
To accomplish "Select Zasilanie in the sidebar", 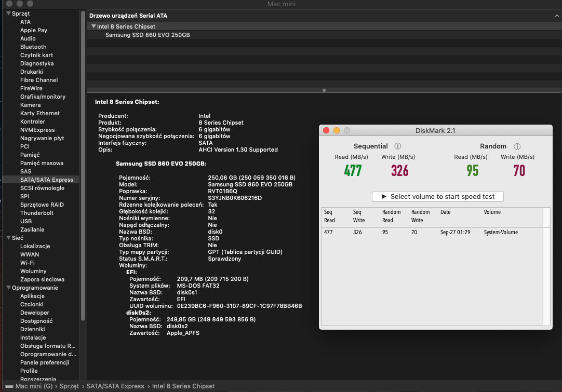I will [32, 229].
